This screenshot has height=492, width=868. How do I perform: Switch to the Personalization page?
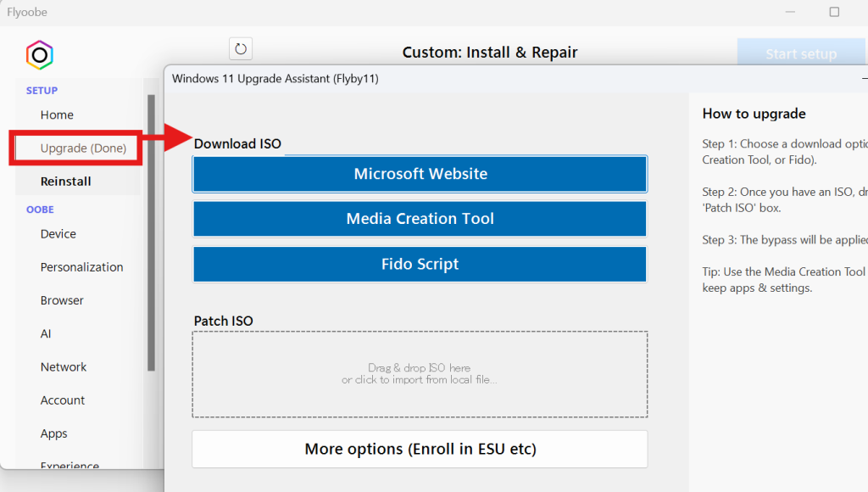(82, 267)
